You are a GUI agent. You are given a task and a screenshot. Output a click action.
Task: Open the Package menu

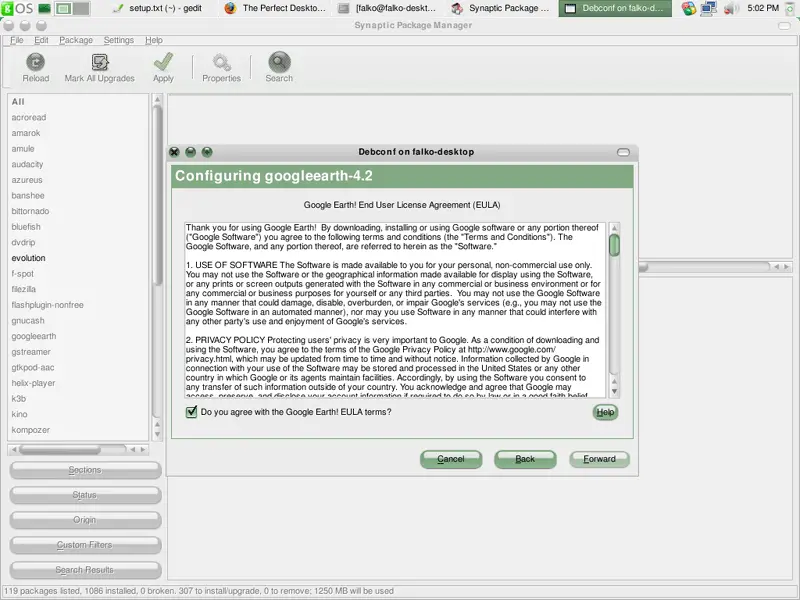tap(76, 40)
